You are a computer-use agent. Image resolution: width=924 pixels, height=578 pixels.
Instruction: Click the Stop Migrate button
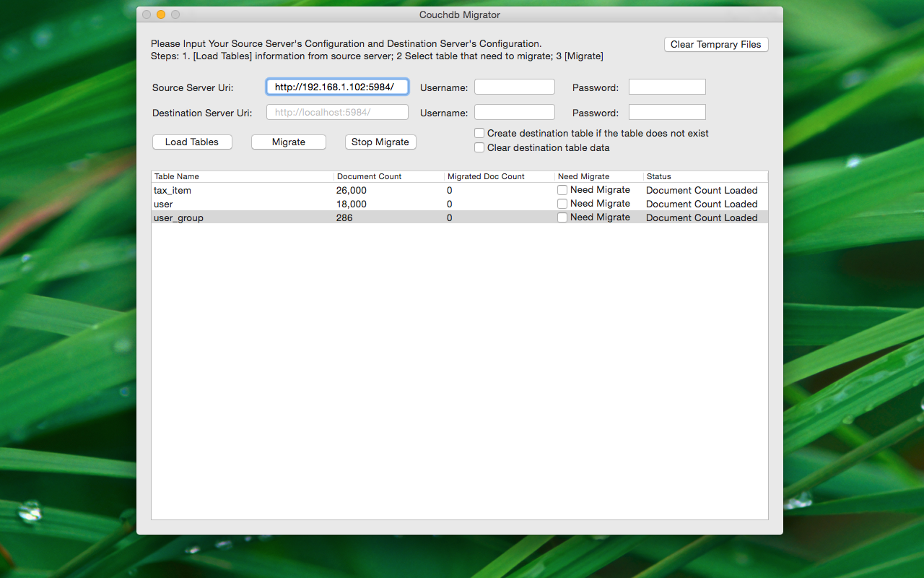coord(380,142)
